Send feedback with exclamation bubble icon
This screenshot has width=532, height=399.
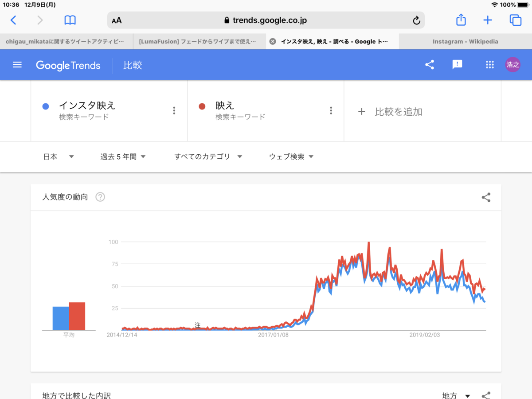[457, 65]
